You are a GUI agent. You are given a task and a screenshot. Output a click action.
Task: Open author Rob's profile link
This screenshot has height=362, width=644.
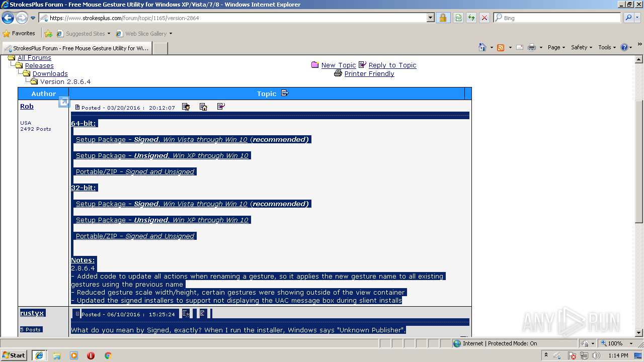coord(27,107)
